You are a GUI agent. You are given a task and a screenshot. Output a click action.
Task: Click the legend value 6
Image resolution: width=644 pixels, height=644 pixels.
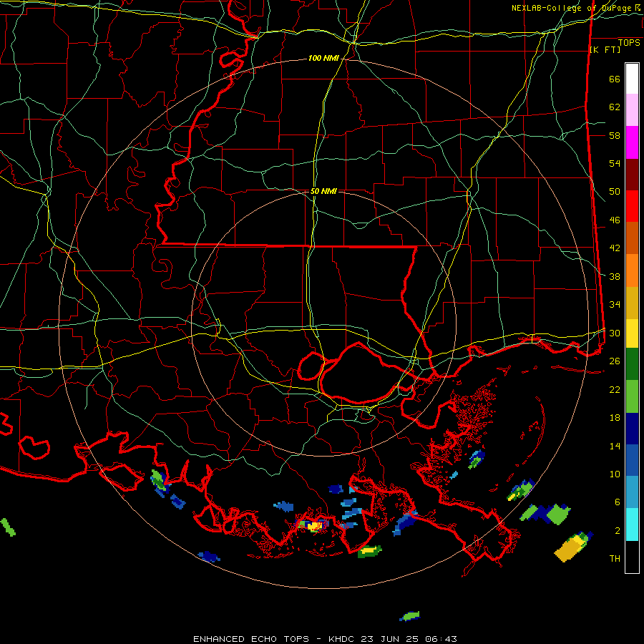(x=617, y=502)
